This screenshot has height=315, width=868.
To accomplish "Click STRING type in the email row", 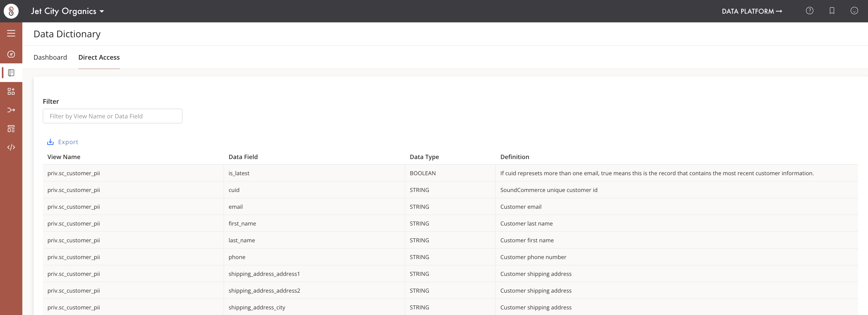I will tap(419, 207).
